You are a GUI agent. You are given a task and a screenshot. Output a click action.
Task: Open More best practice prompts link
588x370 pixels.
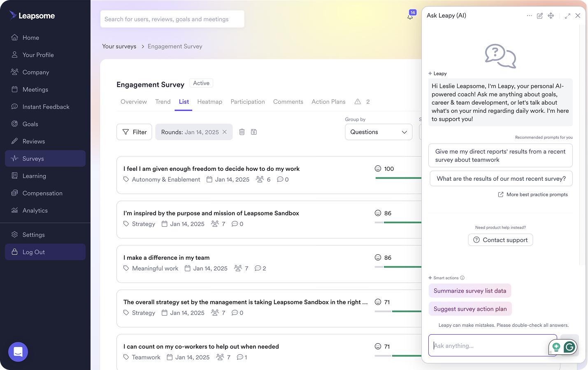coord(533,194)
